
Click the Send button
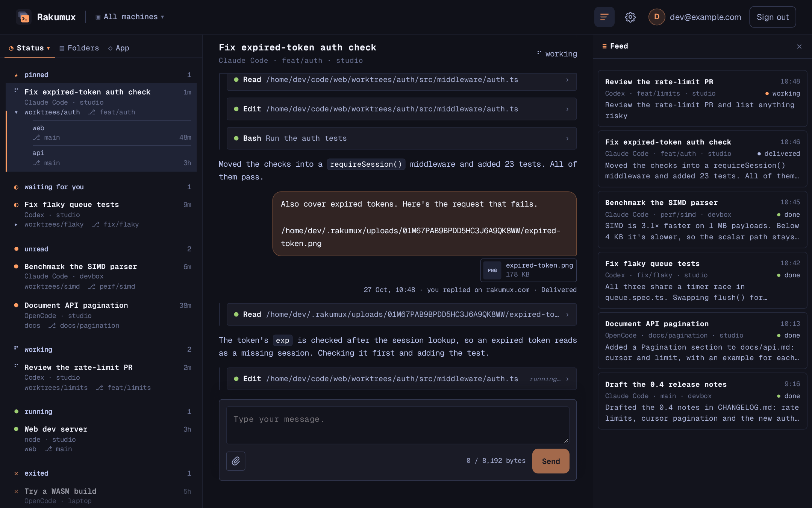[x=551, y=461]
